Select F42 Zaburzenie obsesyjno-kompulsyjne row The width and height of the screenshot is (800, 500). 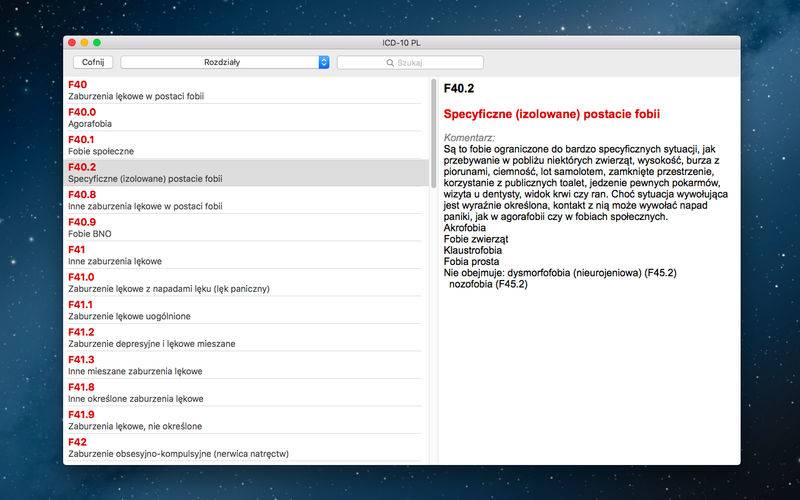tap(244, 448)
